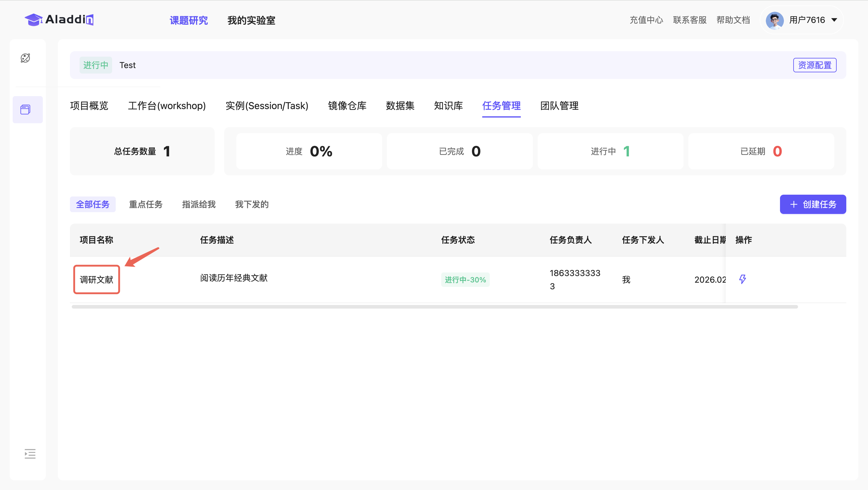Screen dimensions: 868x490
Task: Click the horizontal table scrollbar
Action: click(x=434, y=307)
